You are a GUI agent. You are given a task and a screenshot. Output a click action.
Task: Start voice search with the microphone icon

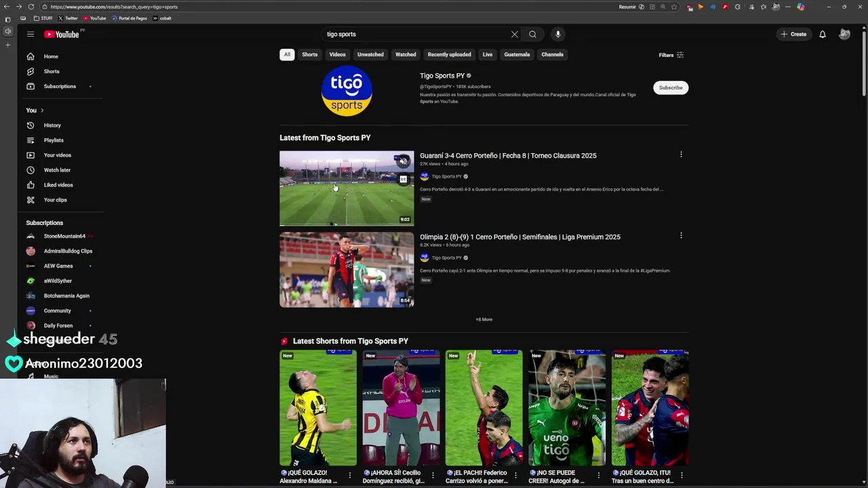(x=558, y=34)
